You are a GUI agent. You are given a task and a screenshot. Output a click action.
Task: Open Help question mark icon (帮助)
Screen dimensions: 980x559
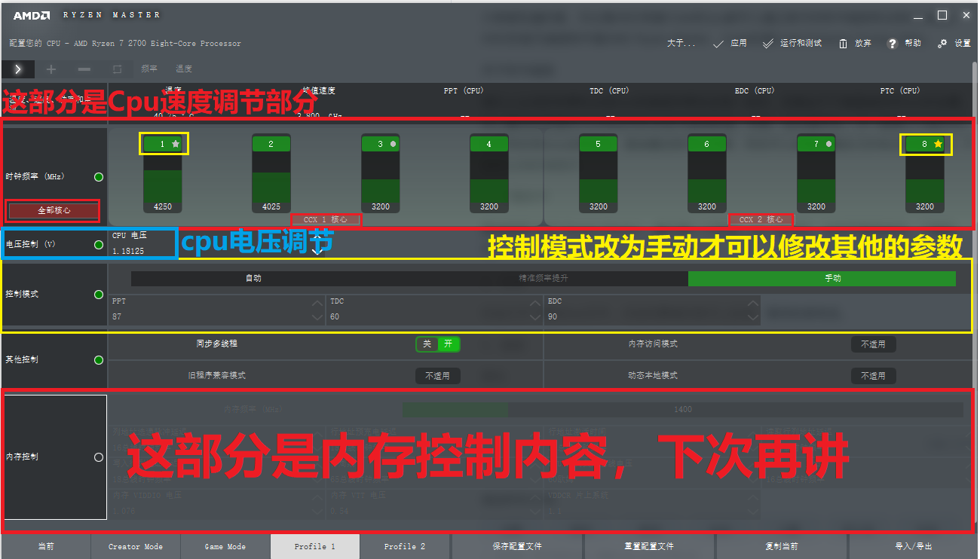[x=893, y=44]
